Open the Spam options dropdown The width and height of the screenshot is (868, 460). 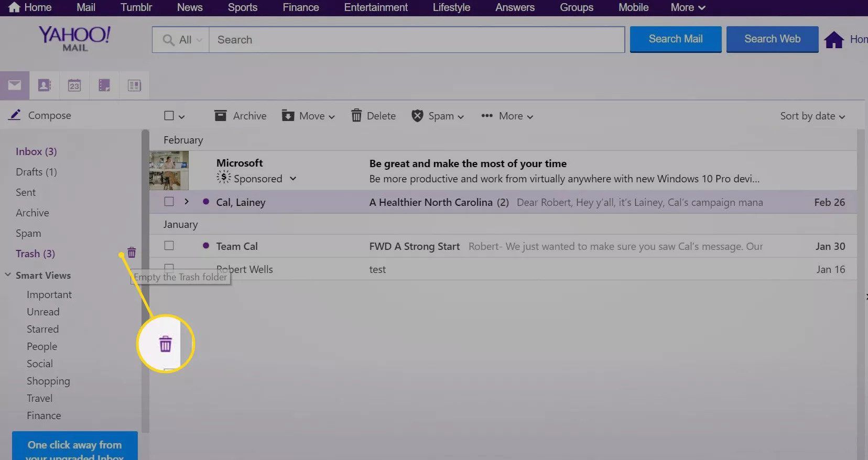[x=461, y=117]
